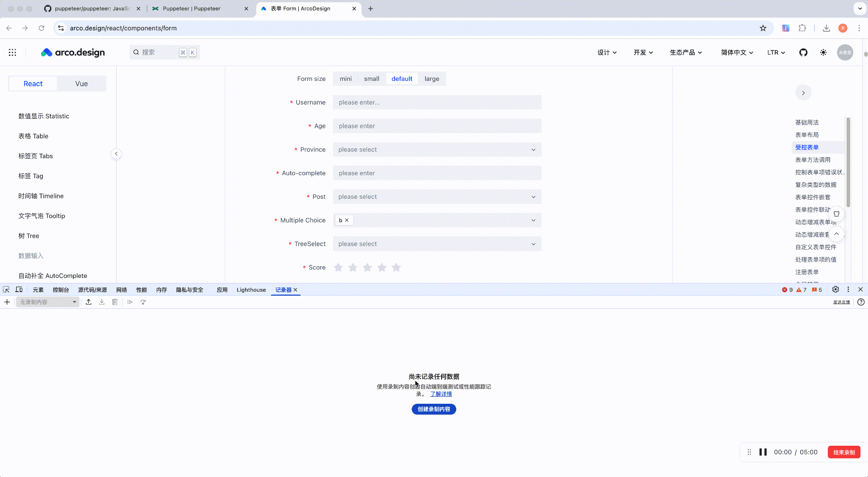The width and height of the screenshot is (868, 477).
Task: Click the export recording download icon
Action: click(x=102, y=302)
